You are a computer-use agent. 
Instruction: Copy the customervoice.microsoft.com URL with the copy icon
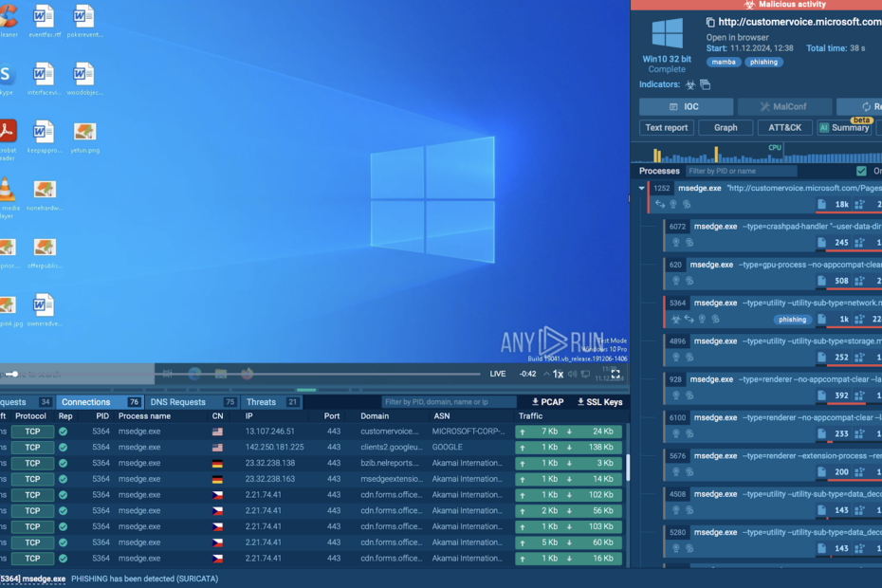pyautogui.click(x=710, y=23)
